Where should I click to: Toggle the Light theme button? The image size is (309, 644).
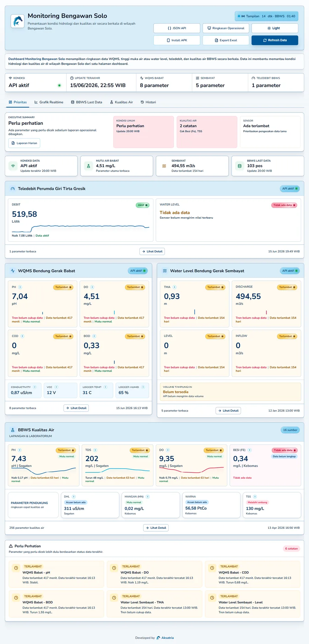click(275, 28)
